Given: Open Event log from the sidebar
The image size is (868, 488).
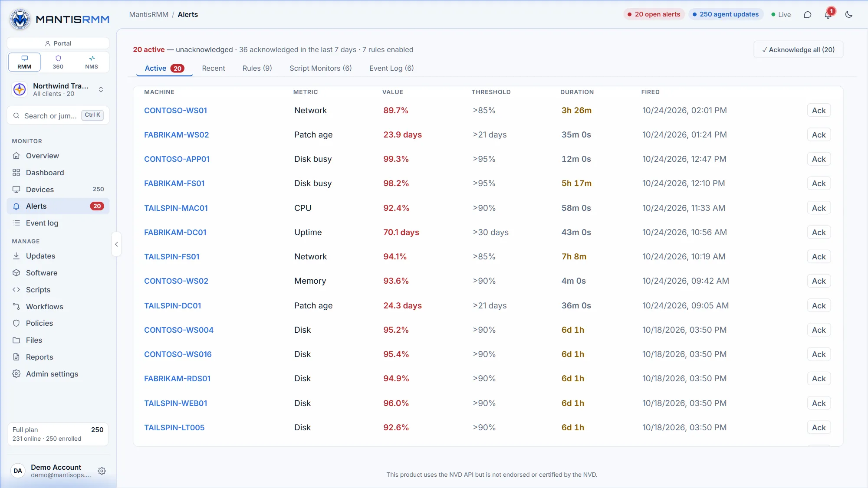Looking at the screenshot, I should pos(58,223).
